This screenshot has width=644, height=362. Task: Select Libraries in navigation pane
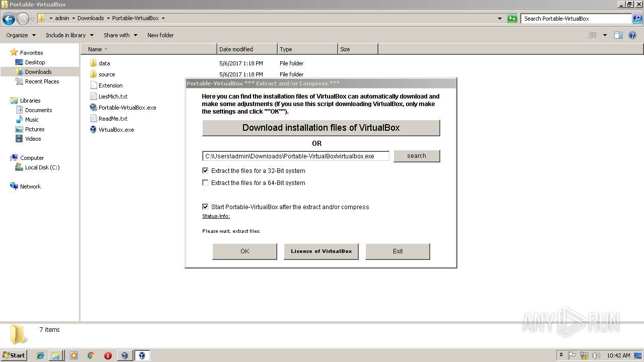click(x=30, y=101)
